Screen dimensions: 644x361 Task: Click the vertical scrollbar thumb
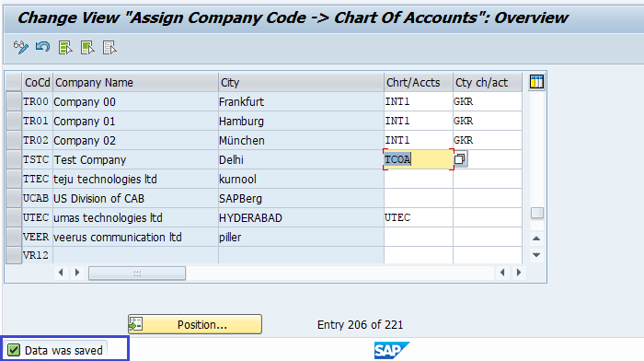[x=536, y=213]
